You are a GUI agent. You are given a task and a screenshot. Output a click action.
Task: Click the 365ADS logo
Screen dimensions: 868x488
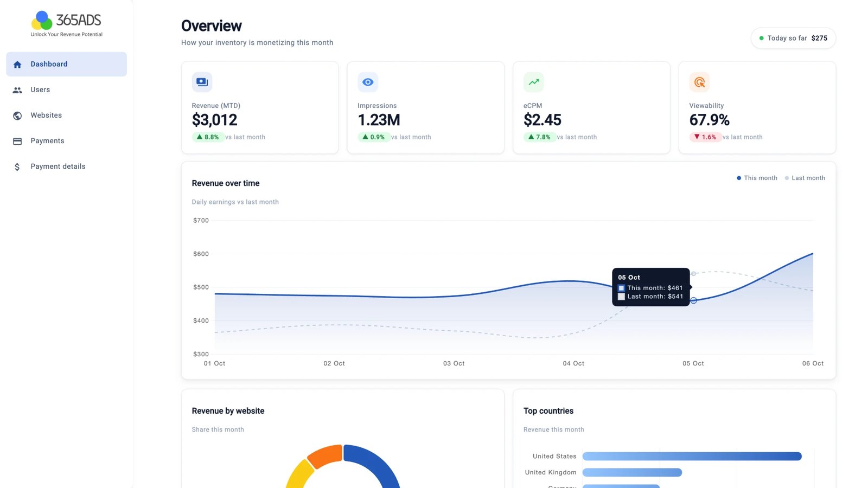tap(66, 24)
